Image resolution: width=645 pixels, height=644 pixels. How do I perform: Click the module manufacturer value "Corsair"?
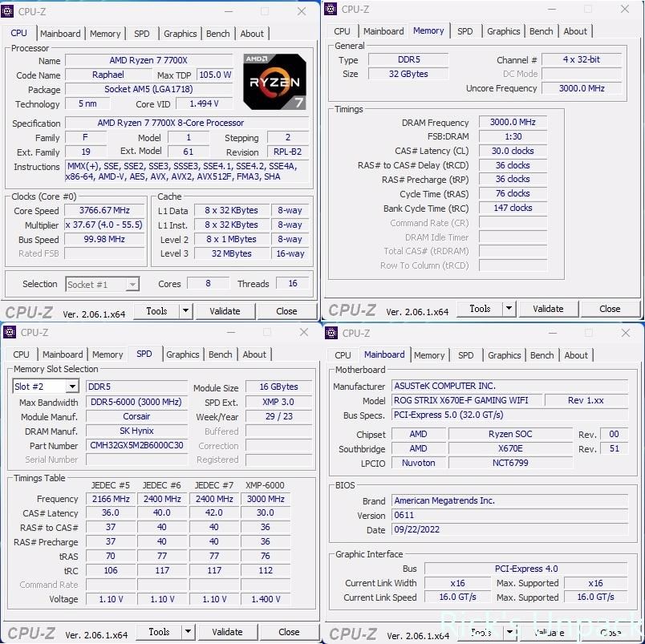[136, 416]
